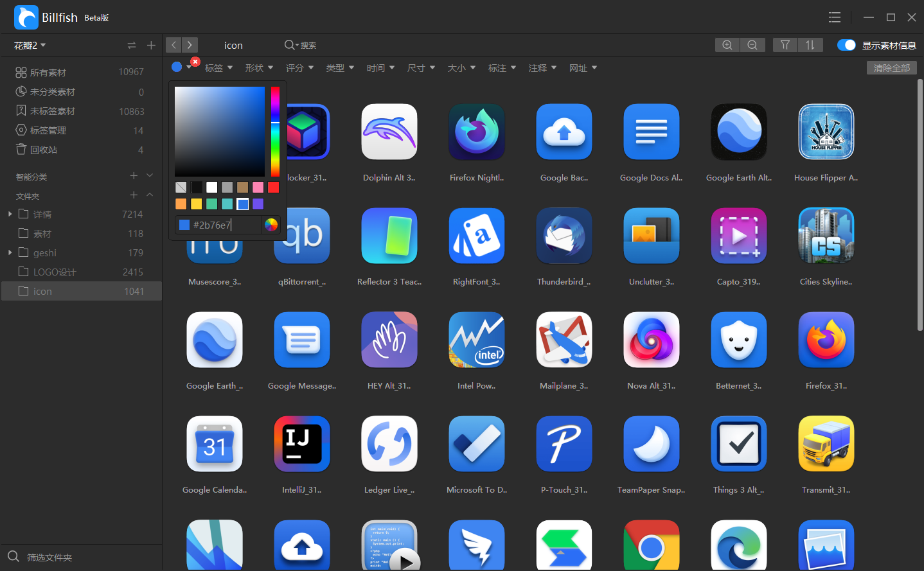Screen dimensions: 924x571
Task: Add a smart category with 智能分类 plus
Action: 134,176
